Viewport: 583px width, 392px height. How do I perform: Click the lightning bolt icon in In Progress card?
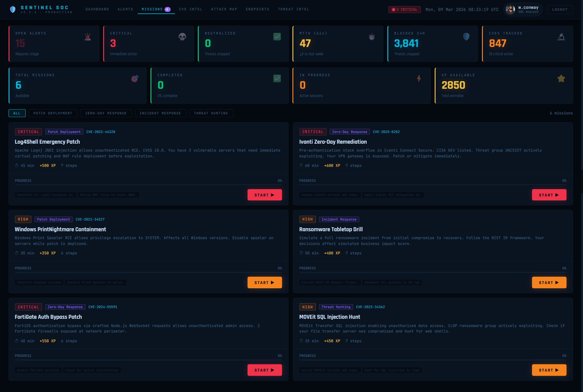pos(419,78)
